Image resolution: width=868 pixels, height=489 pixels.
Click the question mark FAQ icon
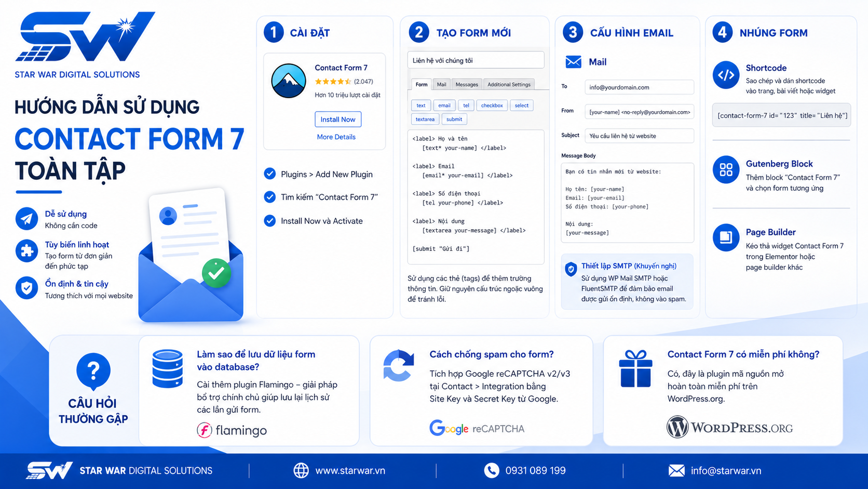(93, 371)
